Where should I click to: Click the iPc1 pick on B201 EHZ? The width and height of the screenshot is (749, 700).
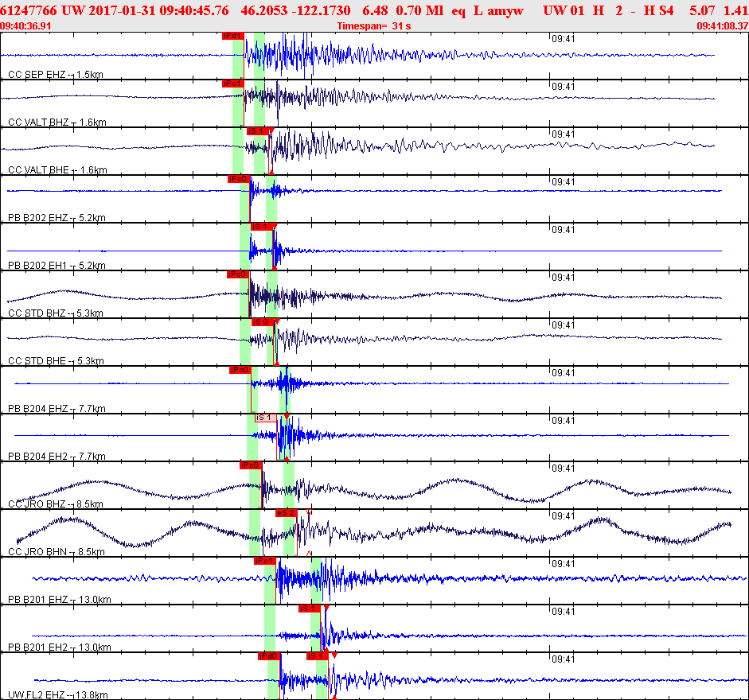[x=264, y=561]
